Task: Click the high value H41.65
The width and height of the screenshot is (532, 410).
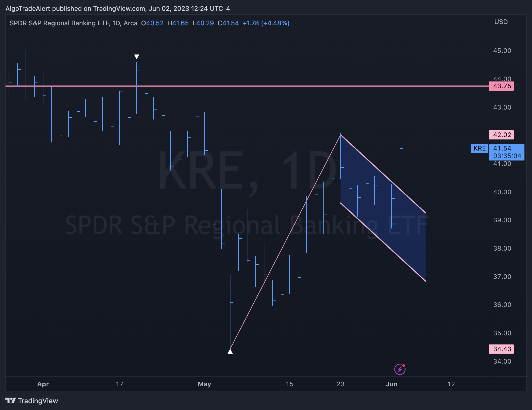Action: (x=178, y=23)
